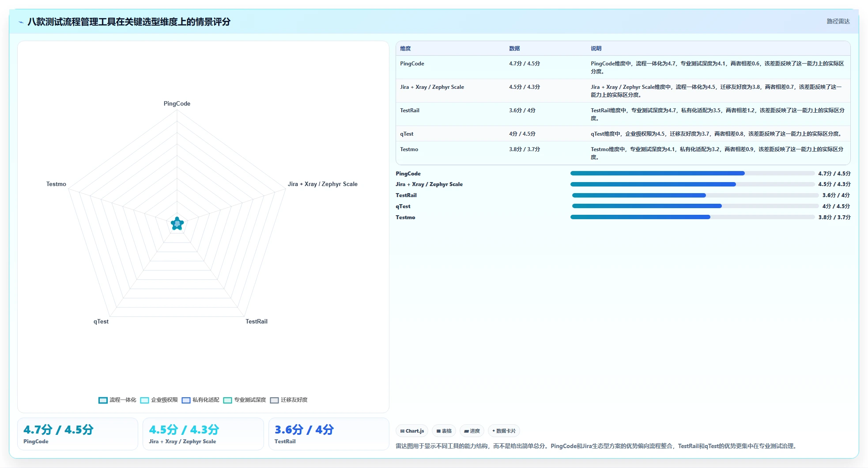868x468 pixels.
Task: Toggle the 私有化适配 legend item
Action: (x=200, y=400)
